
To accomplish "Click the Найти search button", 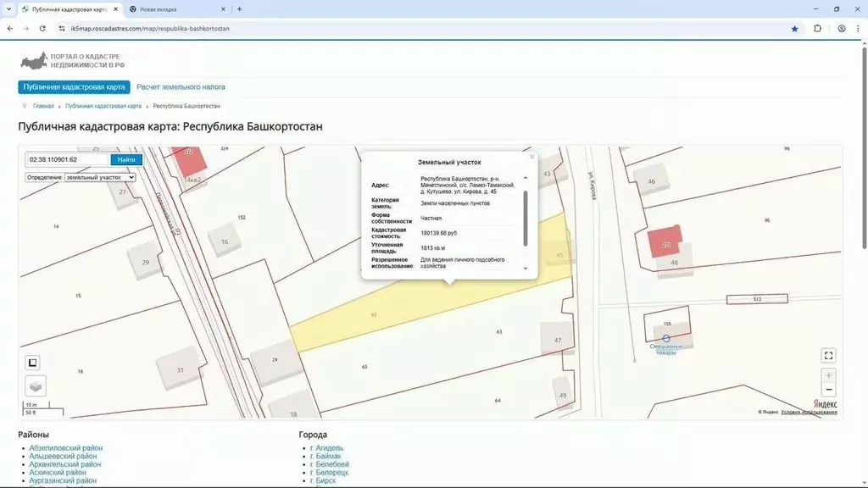I will pos(126,159).
